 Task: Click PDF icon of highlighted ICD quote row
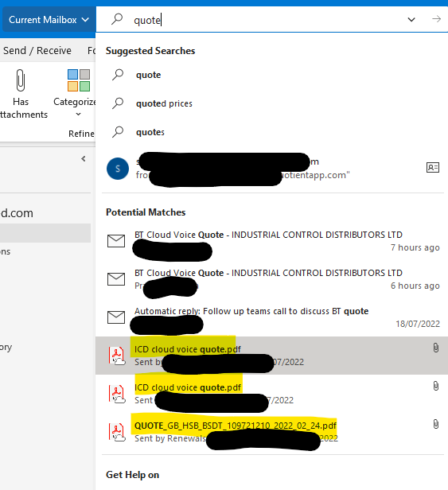[x=117, y=356]
